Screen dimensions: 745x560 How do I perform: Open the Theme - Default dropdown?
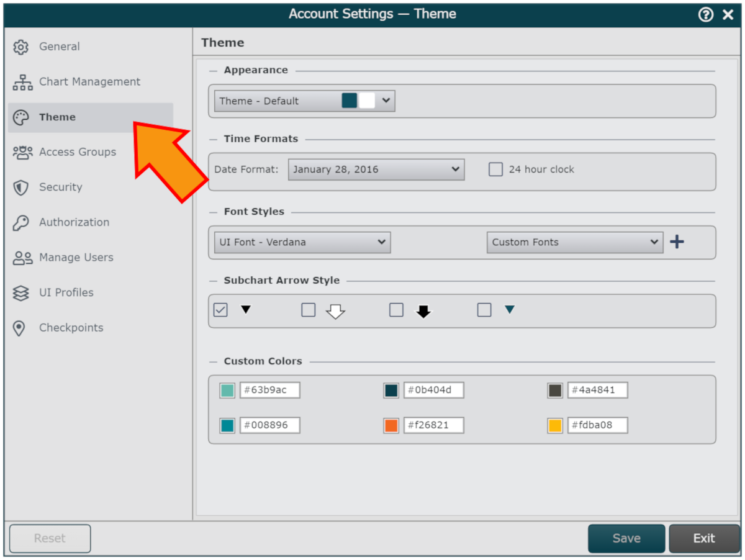tap(304, 101)
